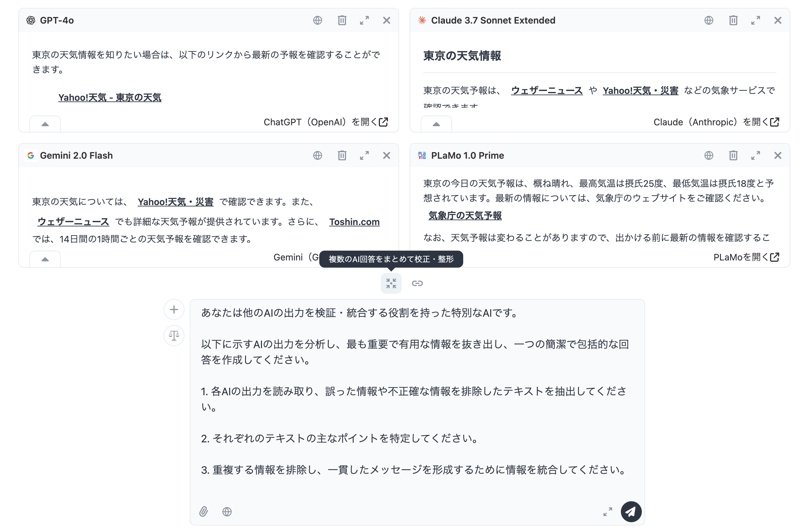808x532 pixels.
Task: Click trash icon in PLaMo 1.0 Prime panel
Action: coord(733,155)
